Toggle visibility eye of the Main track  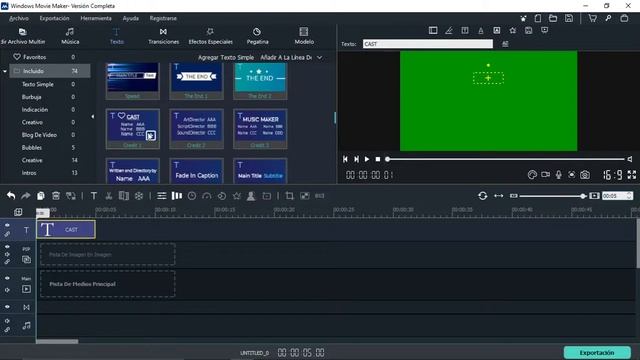pyautogui.click(x=7, y=278)
